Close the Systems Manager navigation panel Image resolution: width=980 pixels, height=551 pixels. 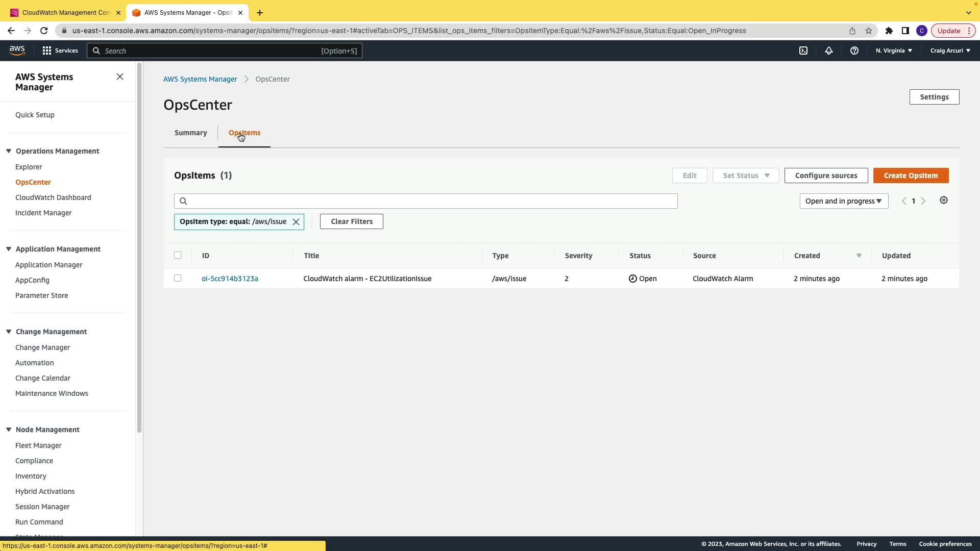[x=120, y=77]
